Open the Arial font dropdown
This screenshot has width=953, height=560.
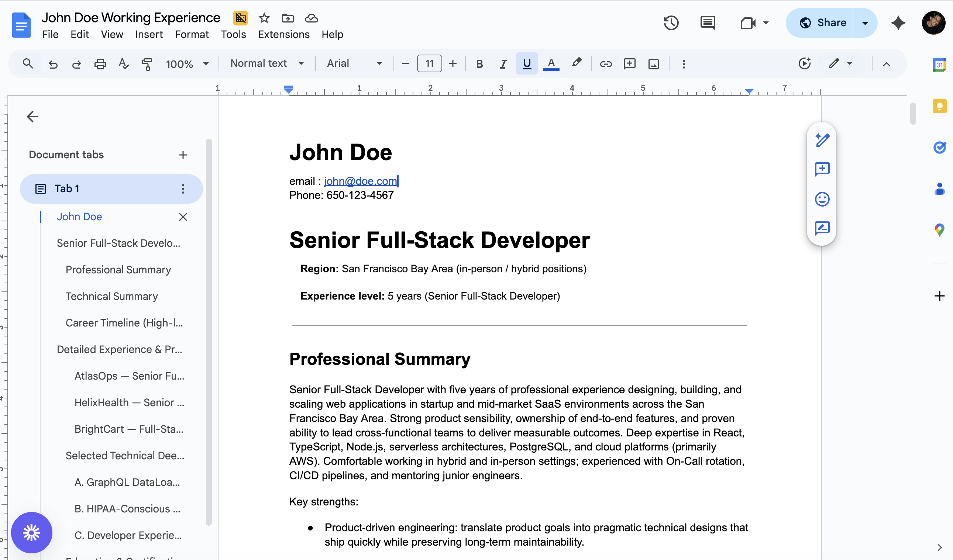pyautogui.click(x=354, y=63)
